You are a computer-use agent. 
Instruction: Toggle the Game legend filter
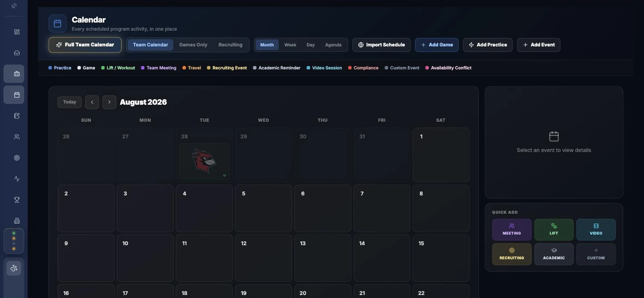coord(86,68)
